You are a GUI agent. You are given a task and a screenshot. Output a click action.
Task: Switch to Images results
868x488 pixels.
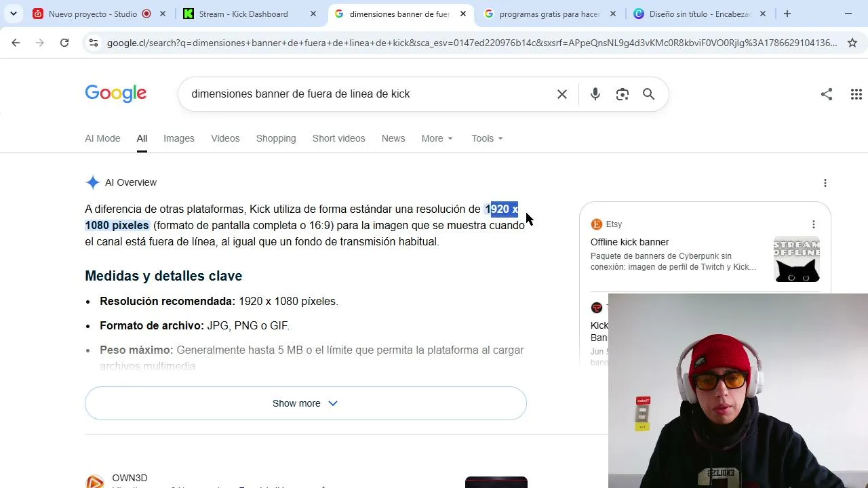[179, 138]
